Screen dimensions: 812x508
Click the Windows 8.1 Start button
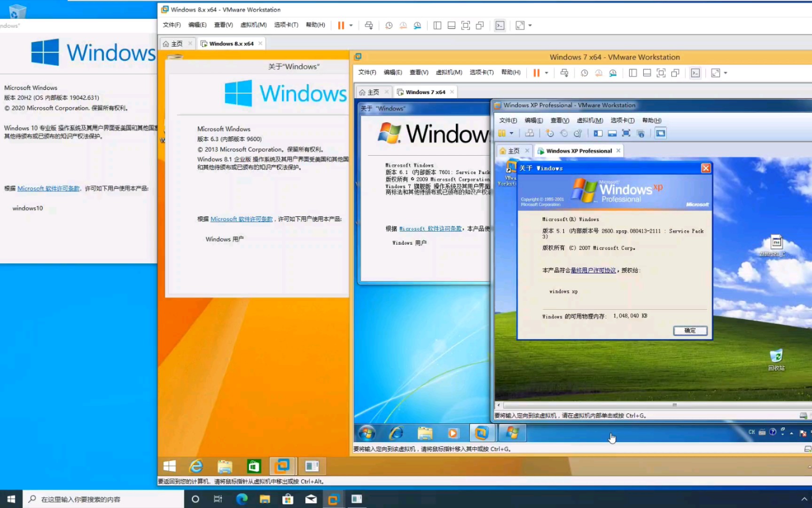(169, 466)
